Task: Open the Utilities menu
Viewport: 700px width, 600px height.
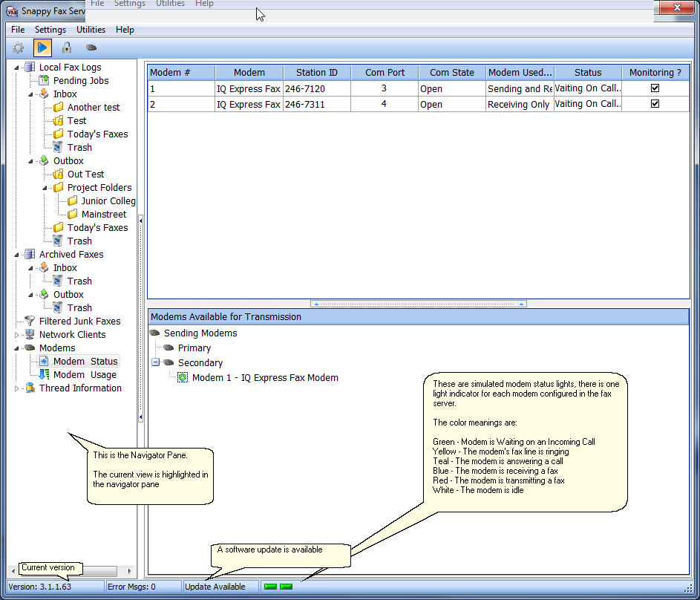Action: (x=91, y=30)
